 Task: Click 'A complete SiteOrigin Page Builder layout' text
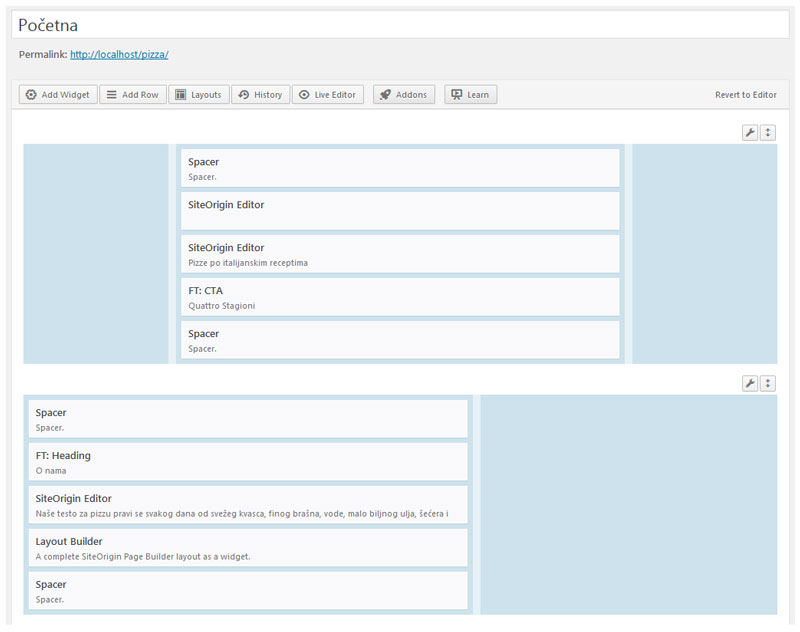coord(143,557)
